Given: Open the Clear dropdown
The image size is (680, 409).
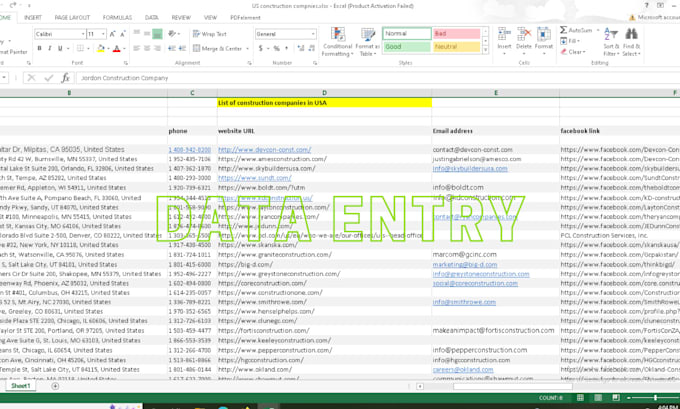Looking at the screenshot, I should (x=572, y=52).
